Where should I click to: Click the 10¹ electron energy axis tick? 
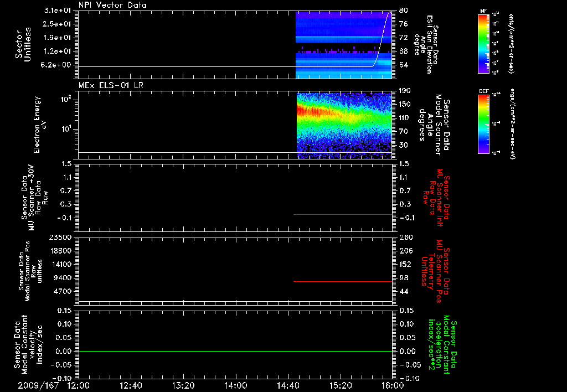click(65, 129)
